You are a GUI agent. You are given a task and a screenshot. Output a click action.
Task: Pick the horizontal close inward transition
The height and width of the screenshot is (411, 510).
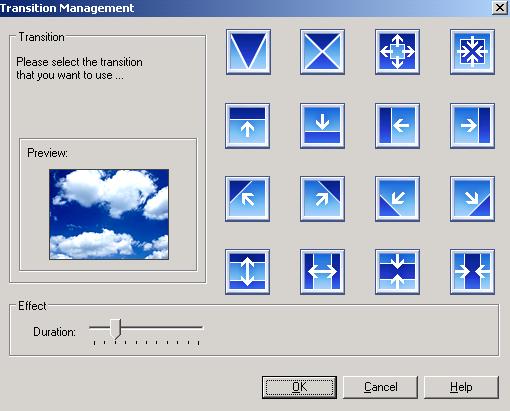coord(472,272)
